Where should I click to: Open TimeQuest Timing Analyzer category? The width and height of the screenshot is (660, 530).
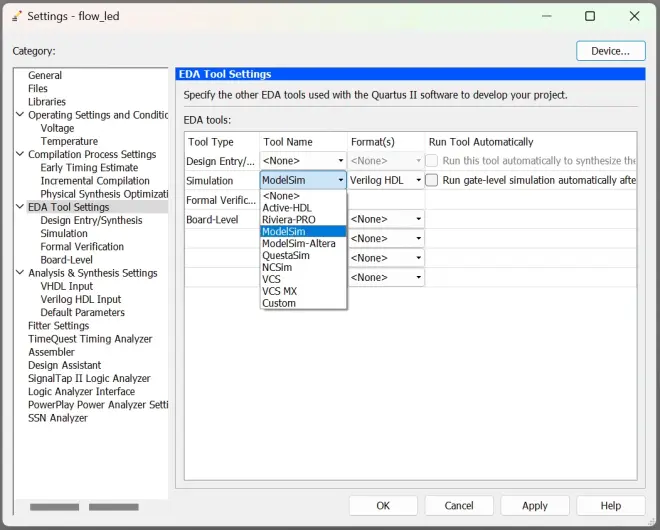90,339
